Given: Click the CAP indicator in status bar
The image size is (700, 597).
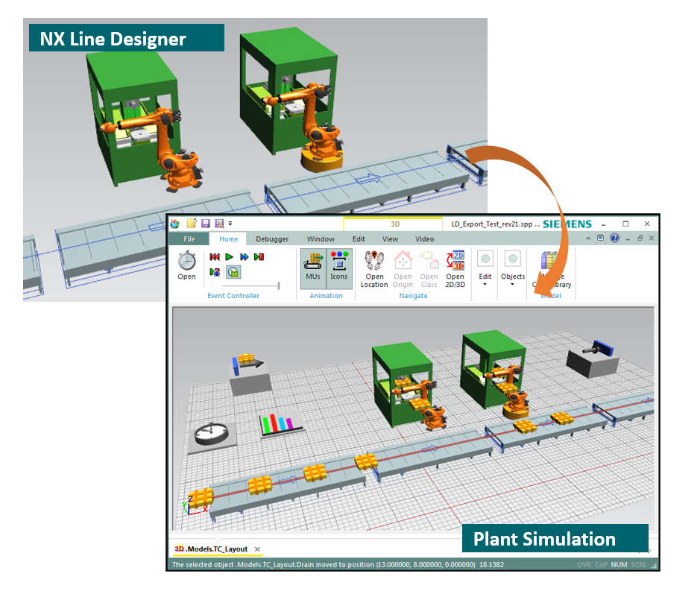Looking at the screenshot, I should (602, 564).
